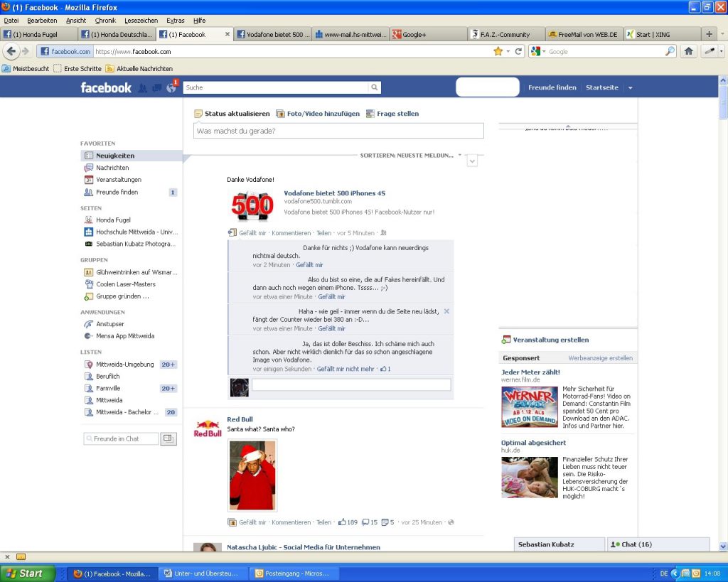
Task: Click Freunde finden in the header
Action: 552,87
